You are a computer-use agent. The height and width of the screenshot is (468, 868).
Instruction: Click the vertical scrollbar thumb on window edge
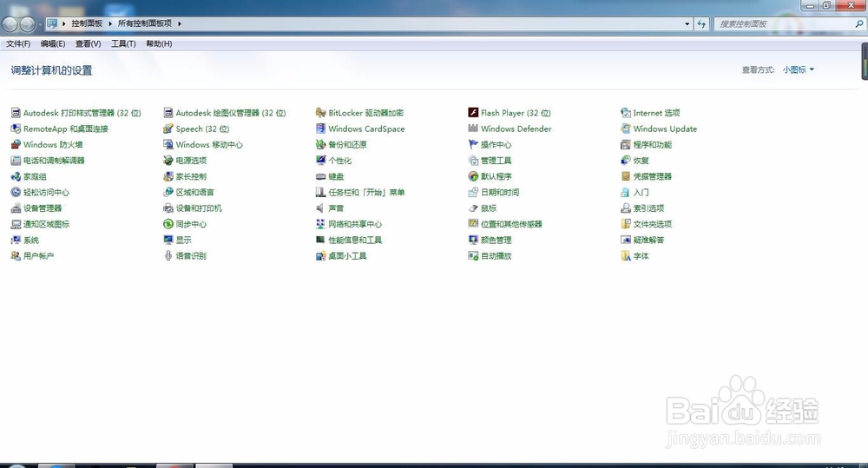point(865,61)
